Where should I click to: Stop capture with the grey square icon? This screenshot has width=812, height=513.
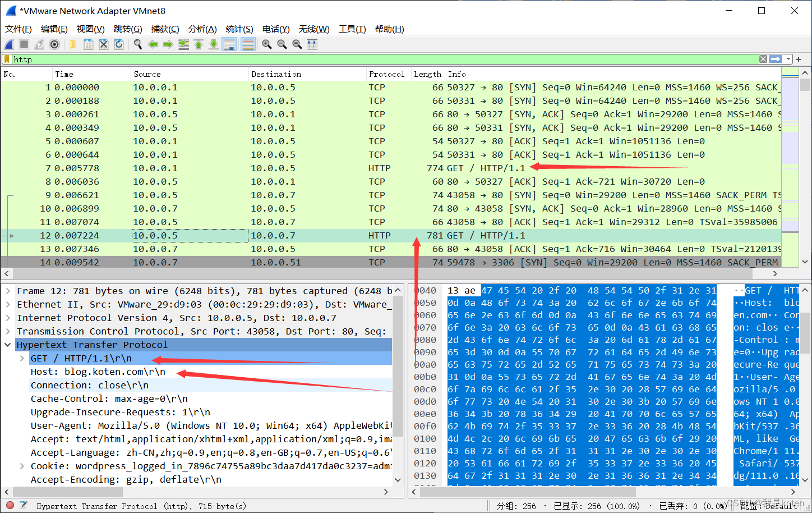pos(24,44)
